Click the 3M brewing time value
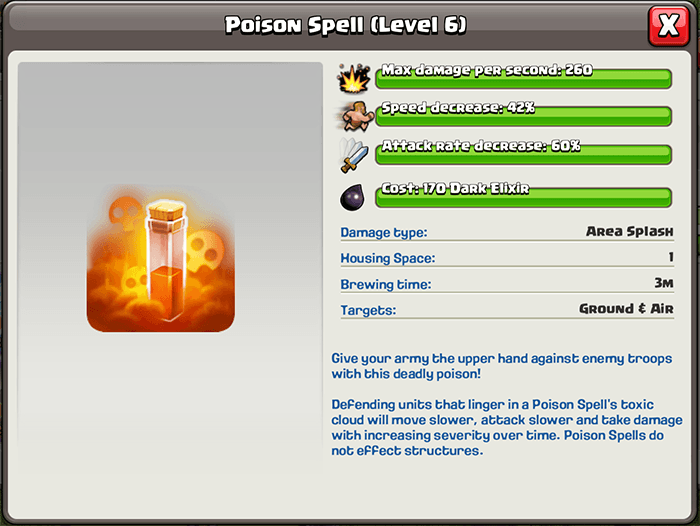The height and width of the screenshot is (526, 700). point(664,283)
